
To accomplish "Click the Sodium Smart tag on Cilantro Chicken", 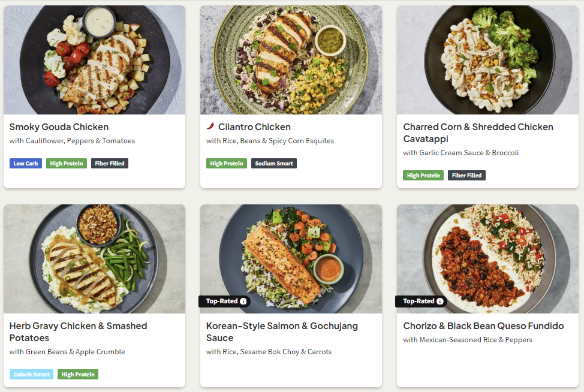I will pyautogui.click(x=274, y=163).
